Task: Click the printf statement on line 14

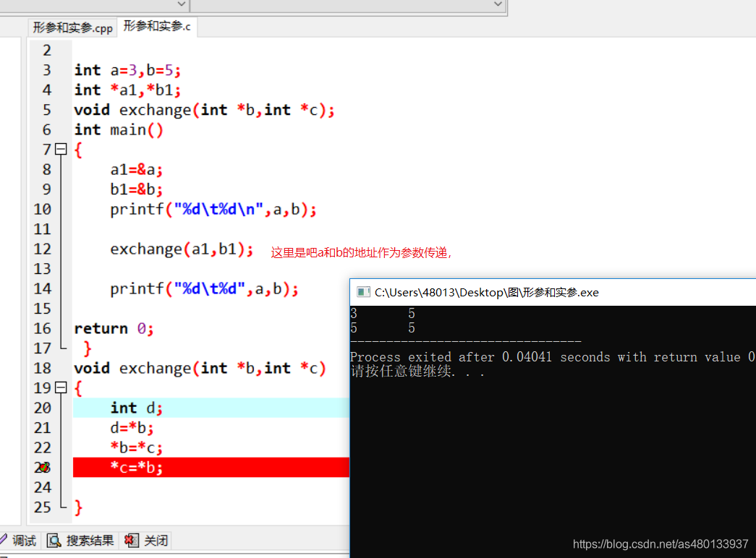Action: pos(205,289)
